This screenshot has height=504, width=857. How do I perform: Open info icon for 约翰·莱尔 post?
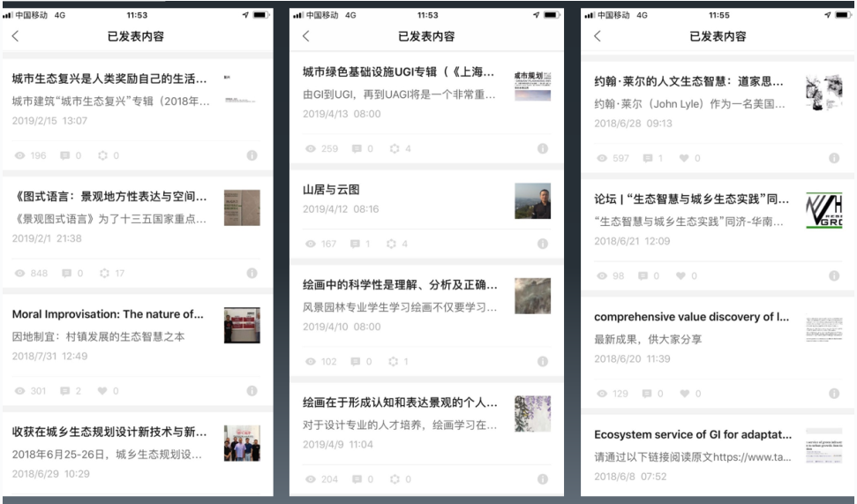[x=834, y=158]
